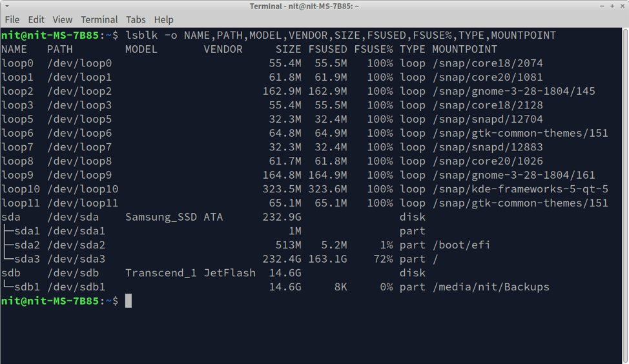Open the View menu

[x=62, y=19]
